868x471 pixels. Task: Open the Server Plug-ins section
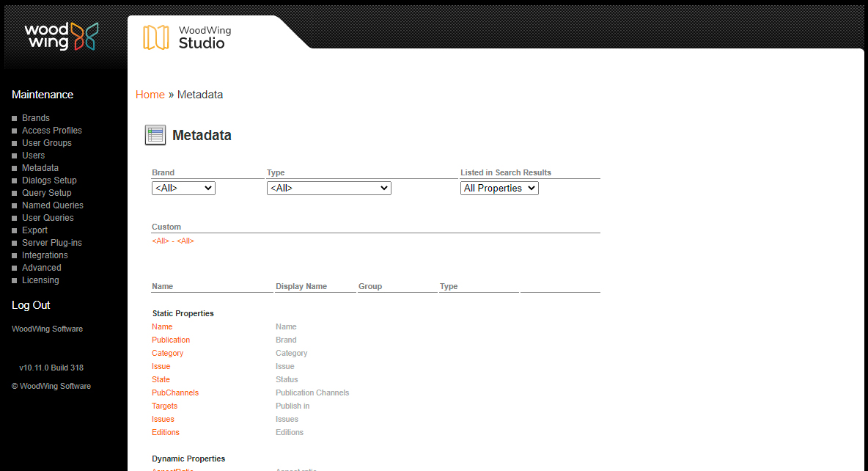point(51,242)
